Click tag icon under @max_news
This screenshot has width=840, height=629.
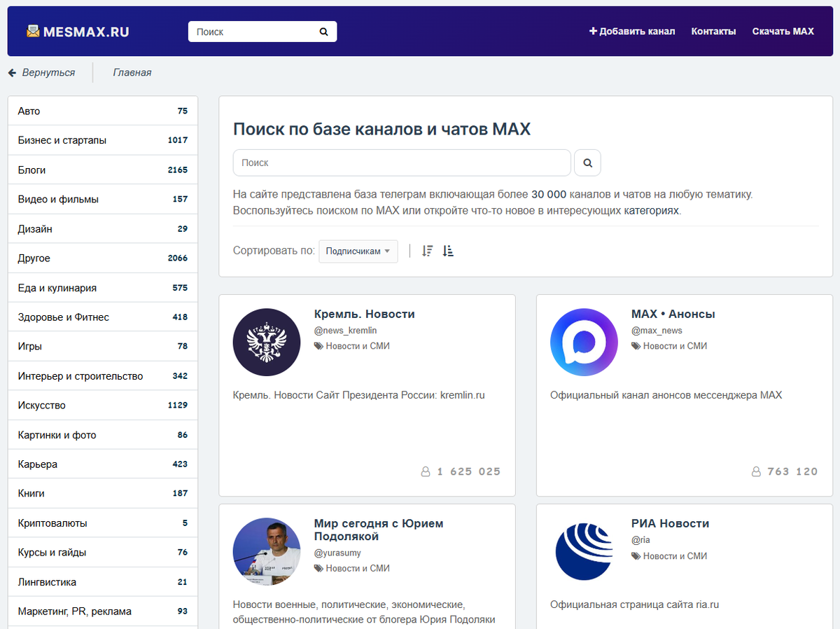point(636,346)
